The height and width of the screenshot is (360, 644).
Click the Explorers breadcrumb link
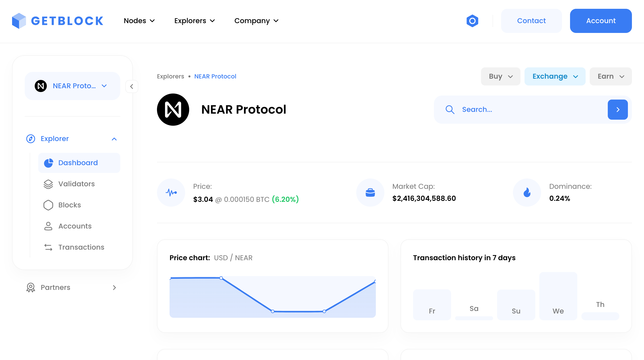[x=170, y=76]
